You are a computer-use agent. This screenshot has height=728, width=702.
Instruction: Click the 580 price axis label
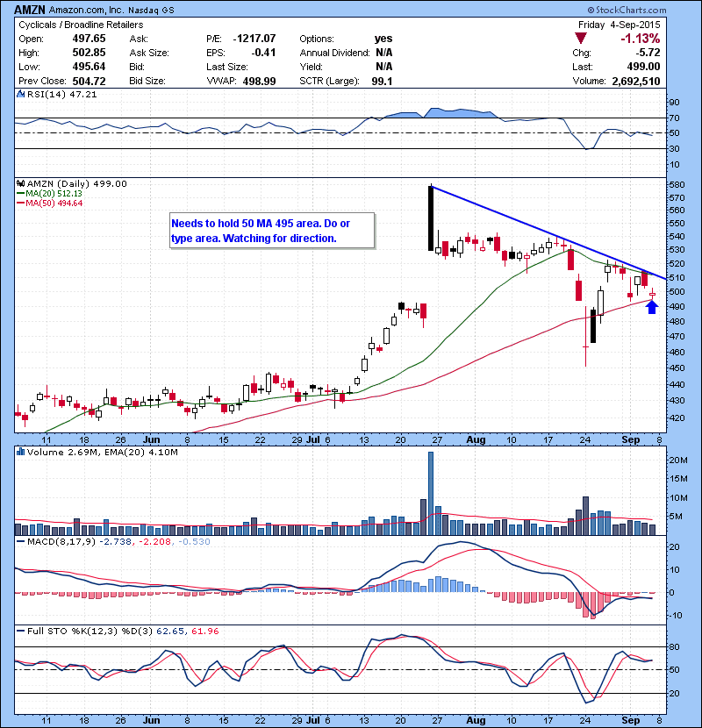click(x=677, y=185)
